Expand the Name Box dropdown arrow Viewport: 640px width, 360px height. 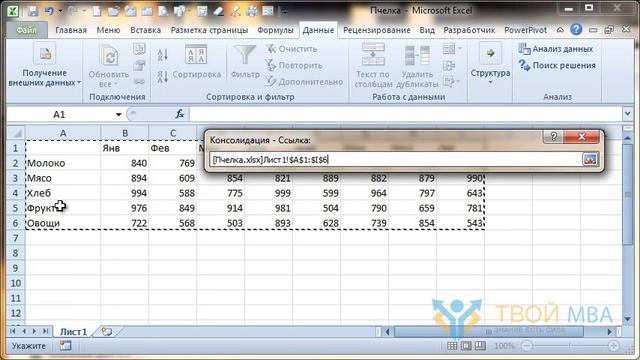click(118, 115)
